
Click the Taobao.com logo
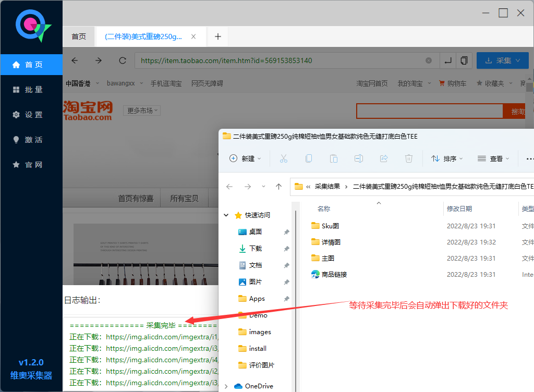coord(88,111)
